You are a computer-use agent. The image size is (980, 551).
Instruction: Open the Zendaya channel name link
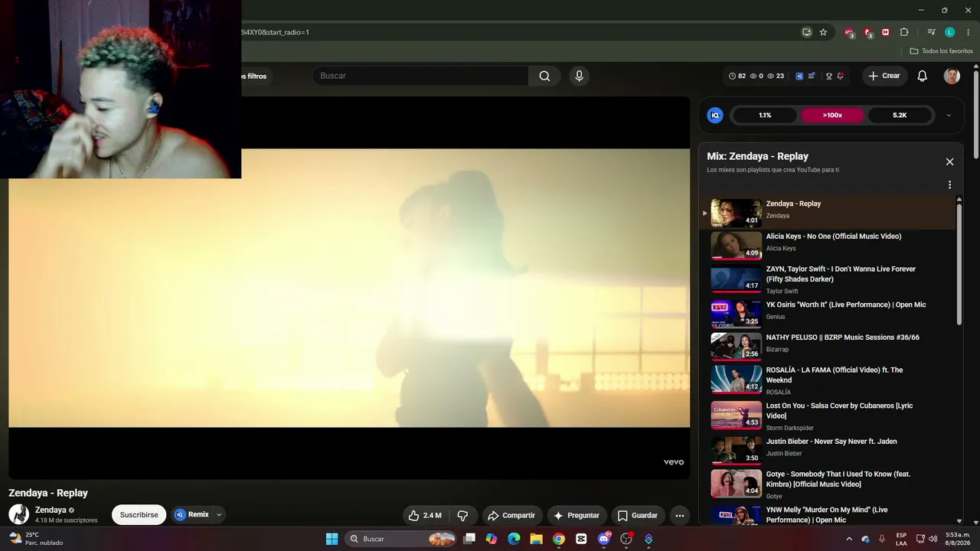(51, 510)
